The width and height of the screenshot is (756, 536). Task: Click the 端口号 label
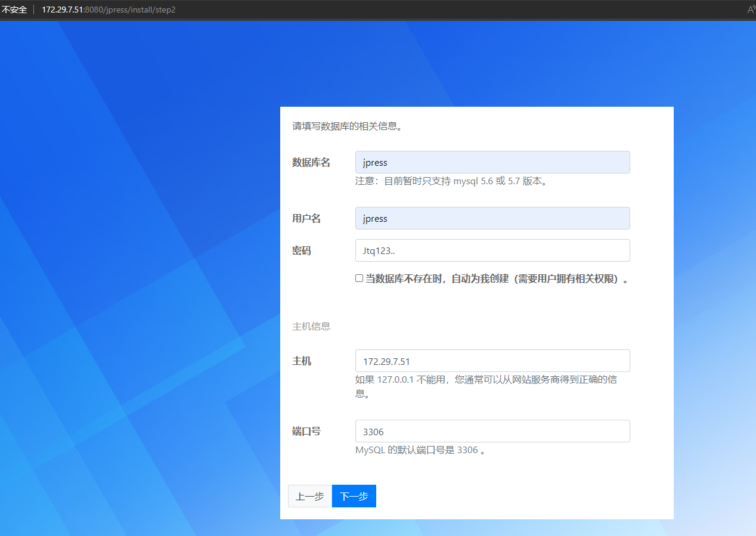pyautogui.click(x=306, y=431)
